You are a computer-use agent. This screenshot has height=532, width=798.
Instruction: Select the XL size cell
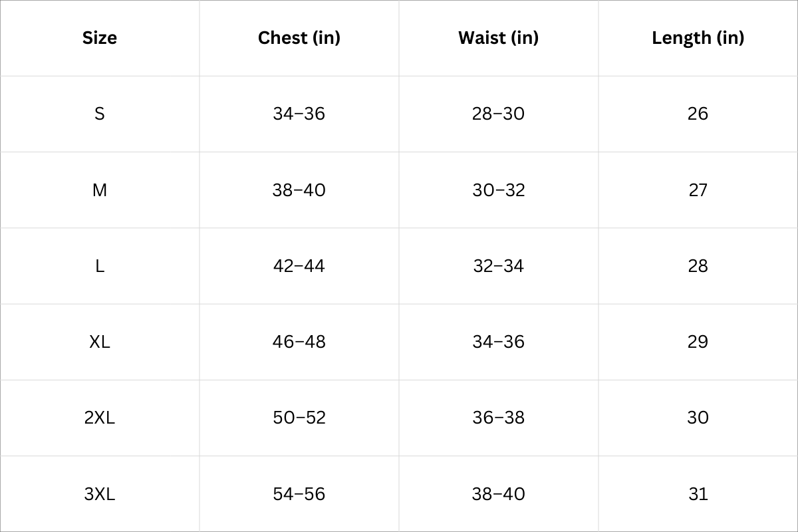pos(100,342)
